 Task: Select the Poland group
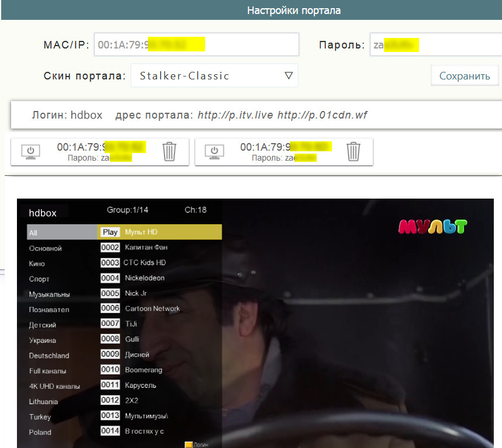pos(40,432)
